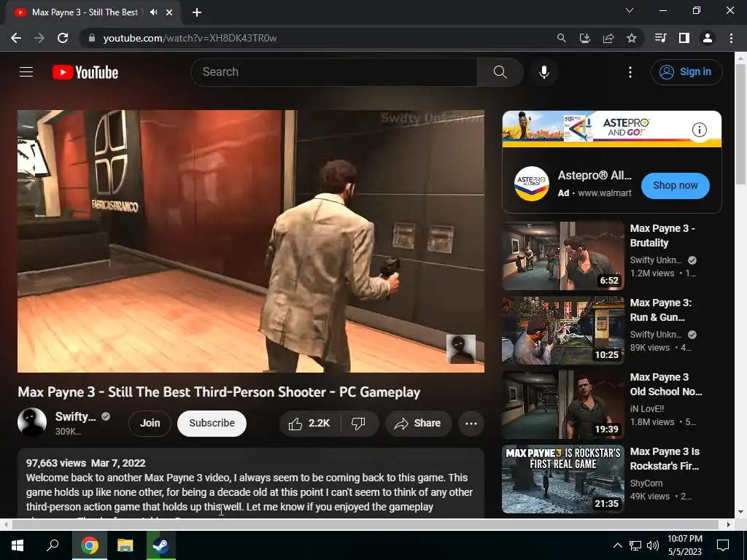Subscribe to the channel
Image resolution: width=747 pixels, height=560 pixels.
tap(212, 423)
